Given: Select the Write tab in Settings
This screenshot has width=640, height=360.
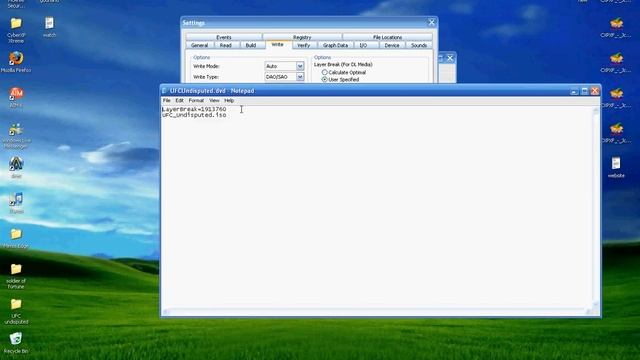Looking at the screenshot, I should coord(277,44).
